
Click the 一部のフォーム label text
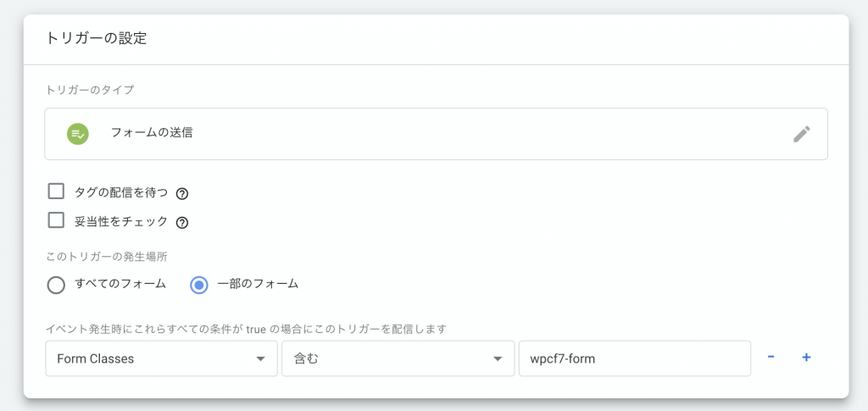pyautogui.click(x=258, y=285)
